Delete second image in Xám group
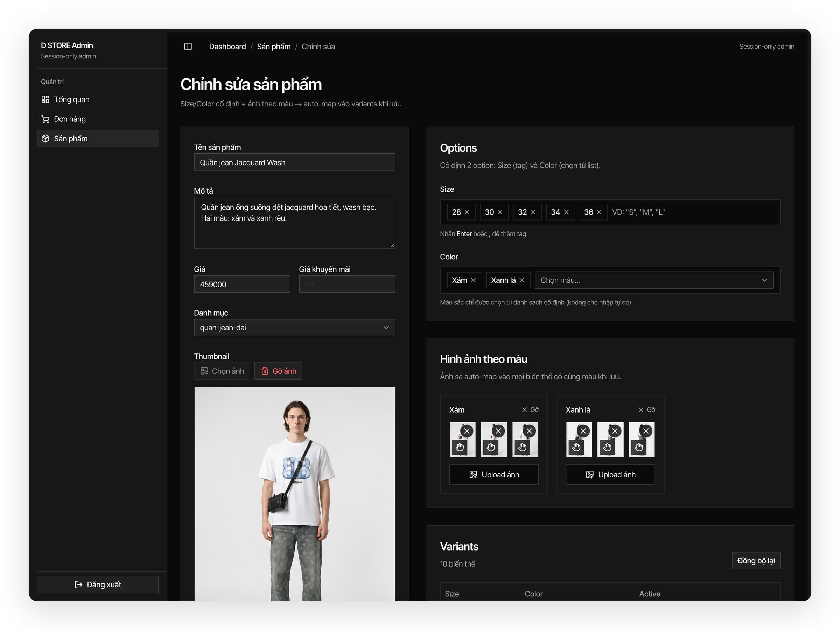This screenshot has height=630, width=840. (498, 430)
